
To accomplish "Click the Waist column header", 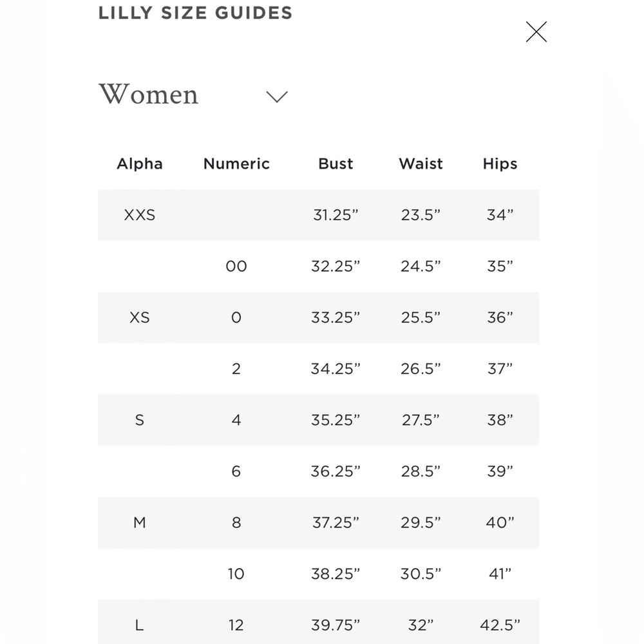I will pos(421,164).
